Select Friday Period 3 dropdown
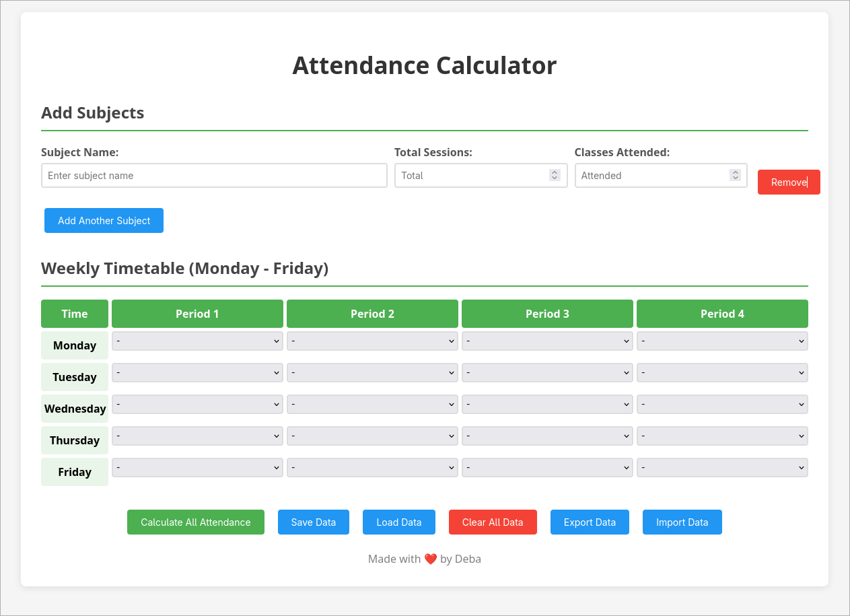Screen dimensions: 850x616 click(x=547, y=468)
